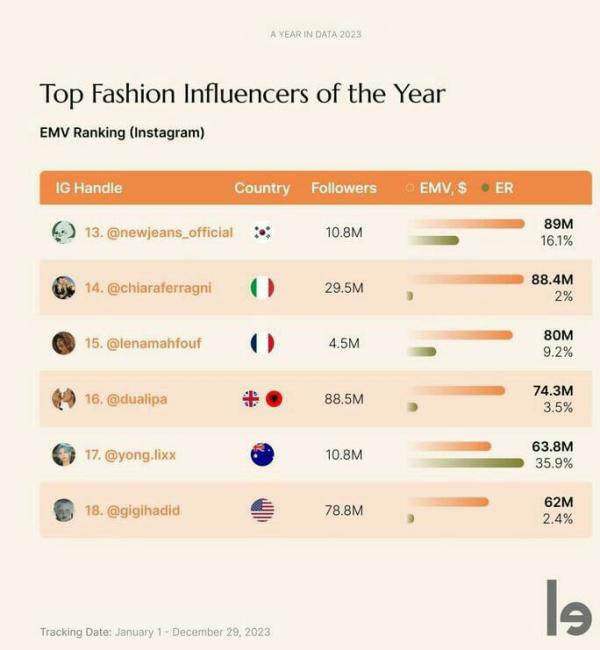Click the United States flag icon
Screen dimensions: 600x650
(262, 510)
